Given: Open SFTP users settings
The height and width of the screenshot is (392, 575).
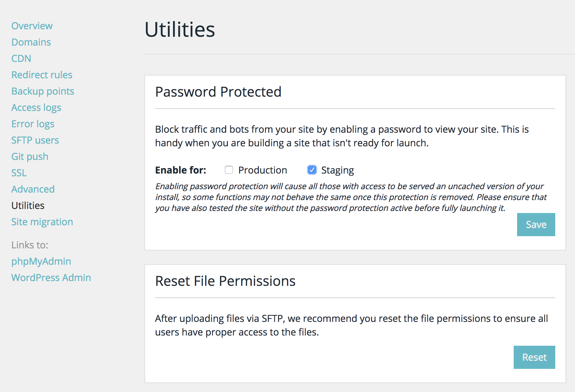Looking at the screenshot, I should [x=35, y=140].
